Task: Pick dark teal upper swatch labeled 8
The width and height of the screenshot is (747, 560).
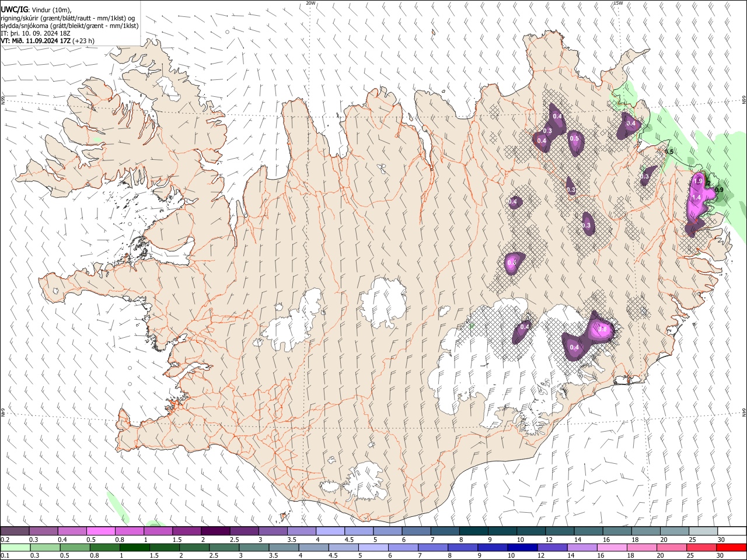Action: coord(473,531)
